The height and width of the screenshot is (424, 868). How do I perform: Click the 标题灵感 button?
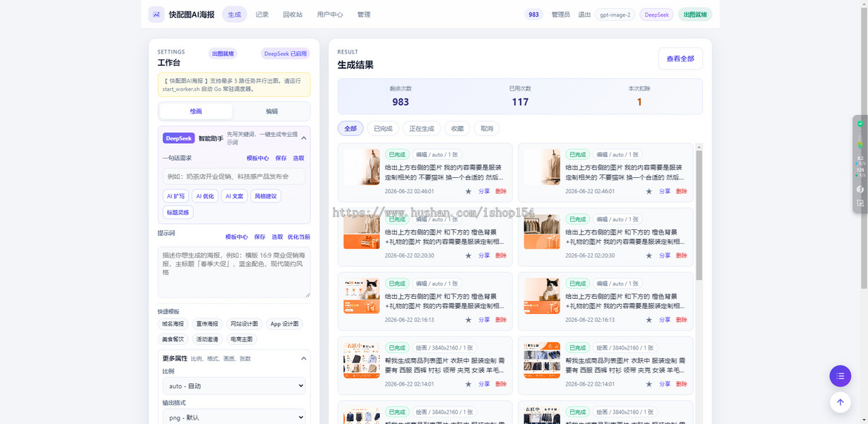coord(178,213)
